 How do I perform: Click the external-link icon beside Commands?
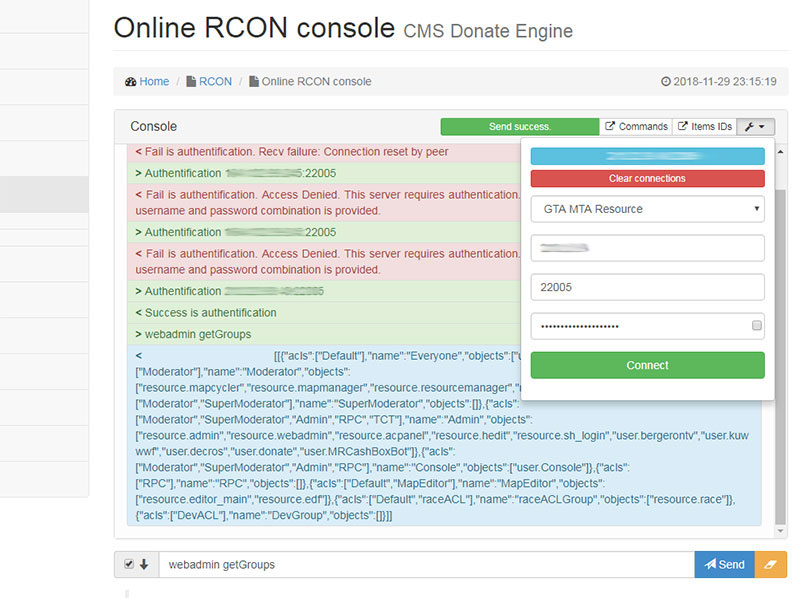coord(610,127)
